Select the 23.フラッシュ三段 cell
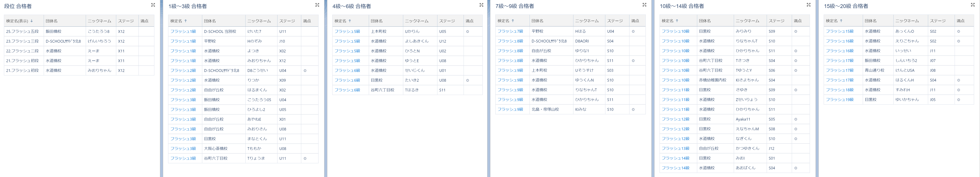 (x=24, y=41)
